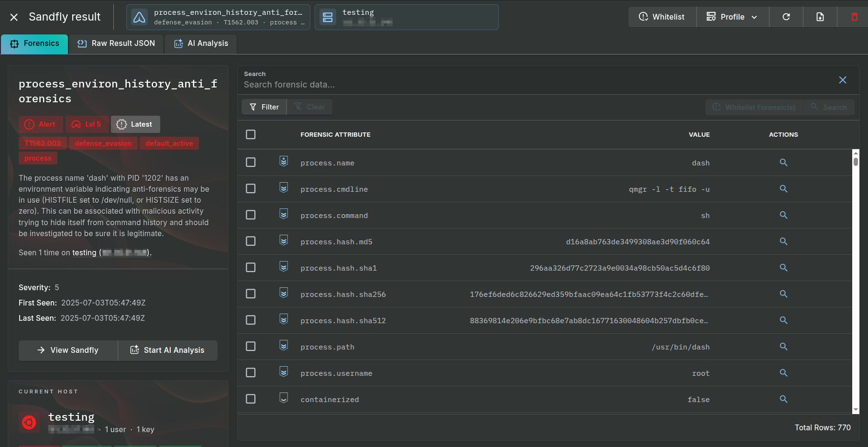Check the containerized row checkbox
The height and width of the screenshot is (447, 868).
tap(251, 399)
